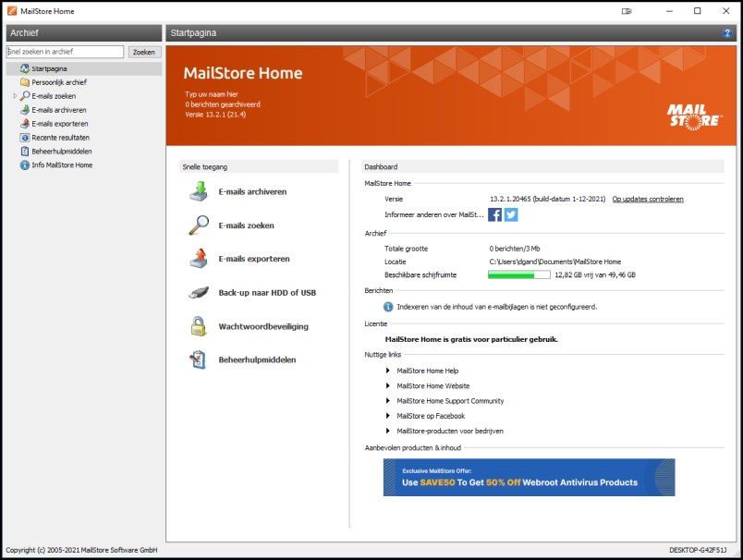Open the E-mails exporteren quick access link
Viewport: 743px width, 560px height.
coord(254,259)
